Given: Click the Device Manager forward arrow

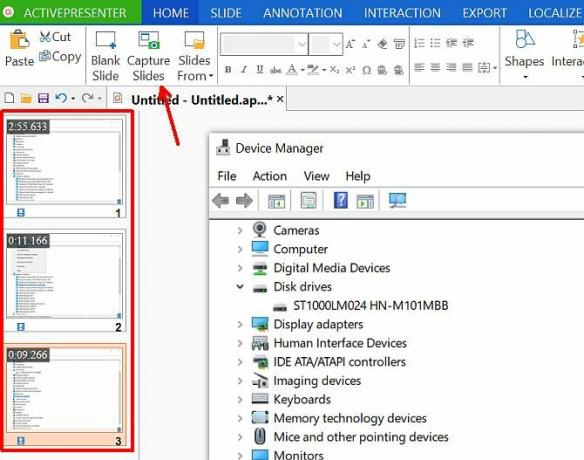Looking at the screenshot, I should pos(244,201).
